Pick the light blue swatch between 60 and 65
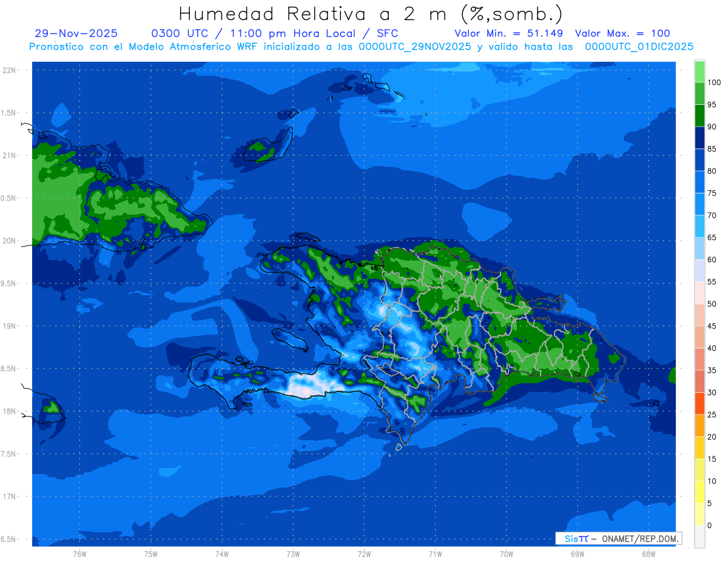The height and width of the screenshot is (562, 728). pos(699,249)
